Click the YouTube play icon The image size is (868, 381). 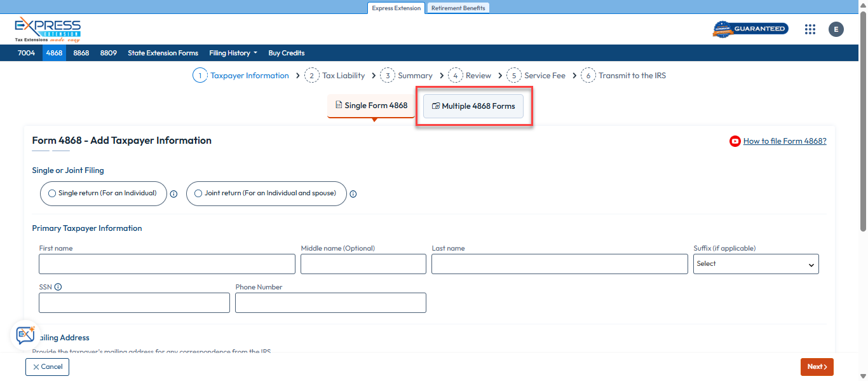pyautogui.click(x=735, y=141)
